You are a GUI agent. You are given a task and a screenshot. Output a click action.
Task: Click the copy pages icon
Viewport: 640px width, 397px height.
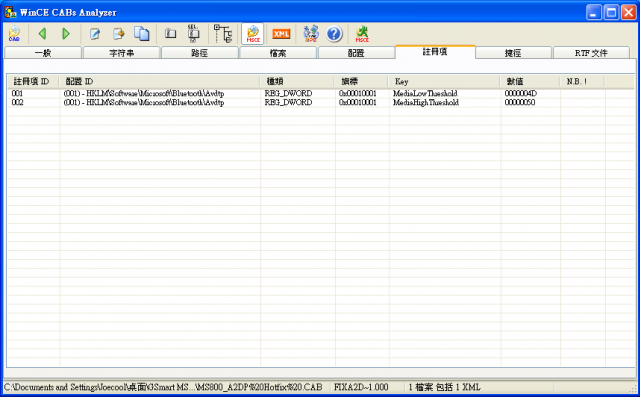coord(142,33)
